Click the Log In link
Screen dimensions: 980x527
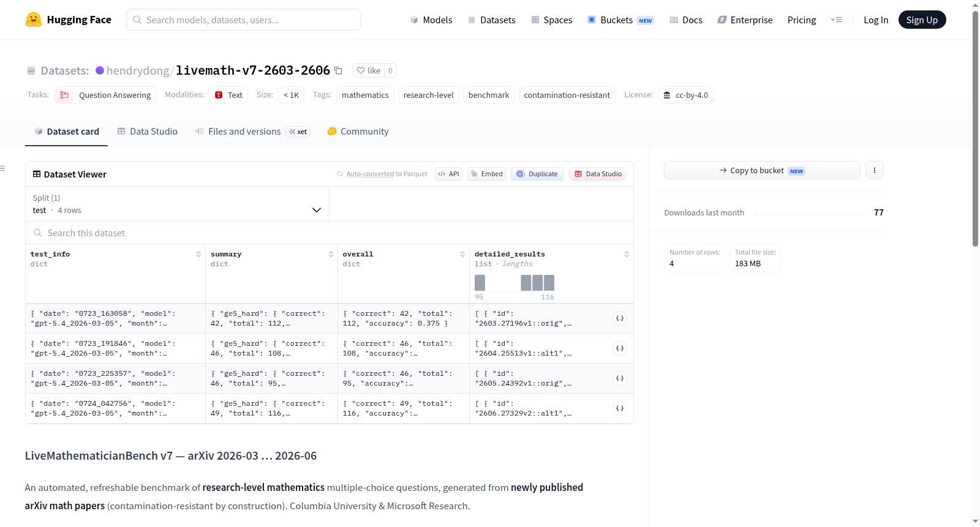(876, 20)
